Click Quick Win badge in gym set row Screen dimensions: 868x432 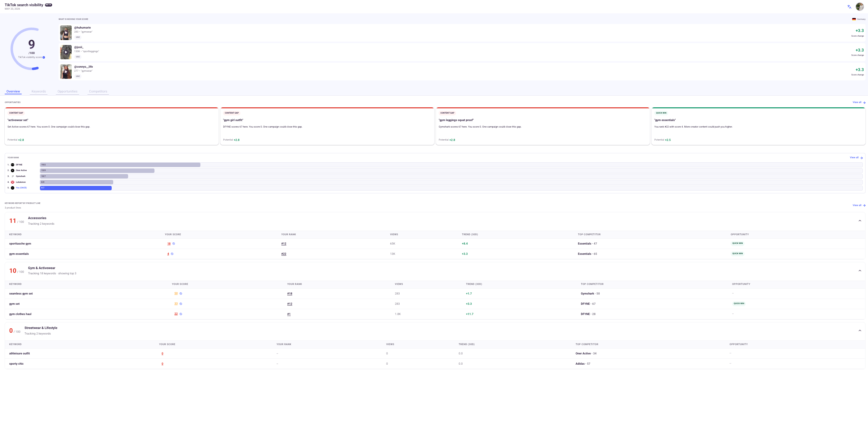(x=739, y=303)
